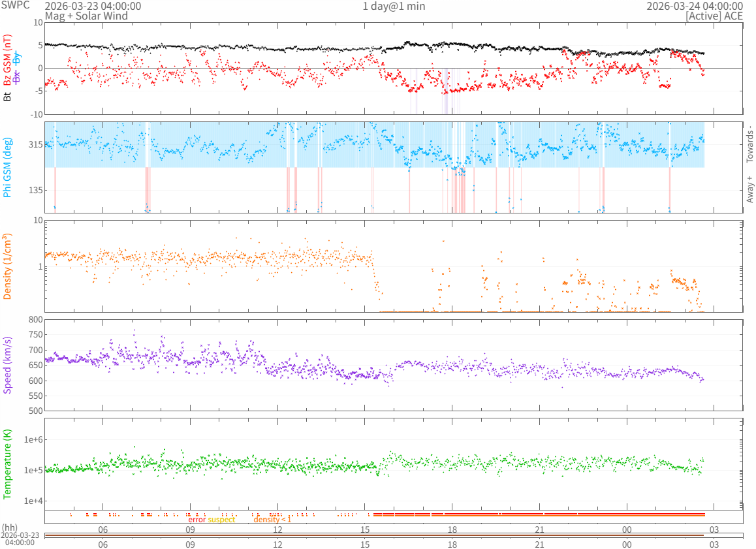This screenshot has height=549, width=756.
Task: Click the 18 hour mark on bottom timeline
Action: coord(452,544)
